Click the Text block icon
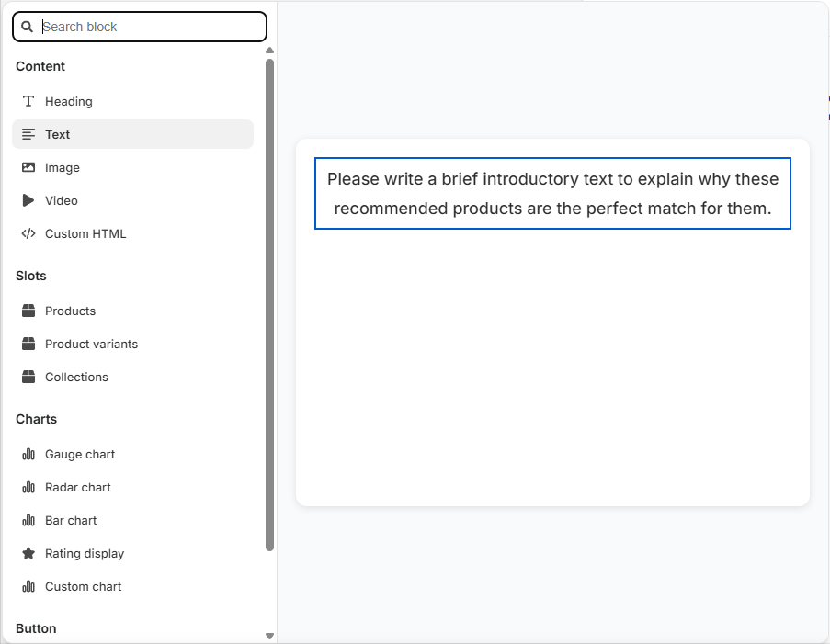 tap(28, 134)
